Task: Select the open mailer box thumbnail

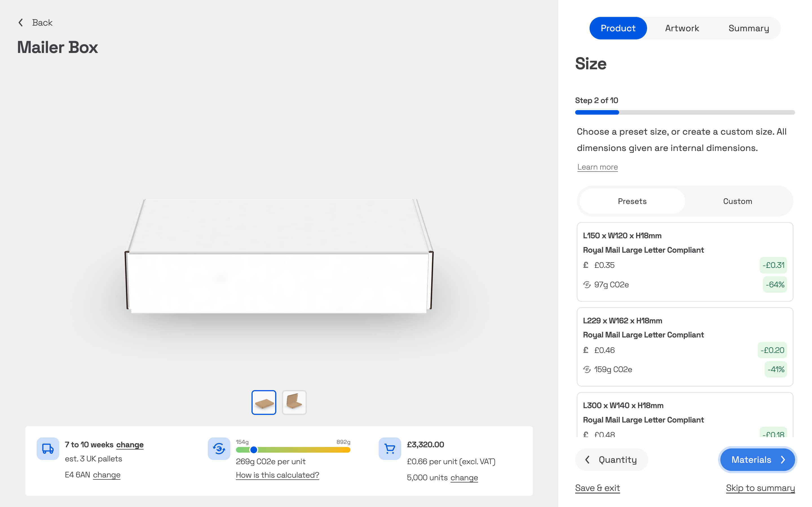Action: pos(294,402)
